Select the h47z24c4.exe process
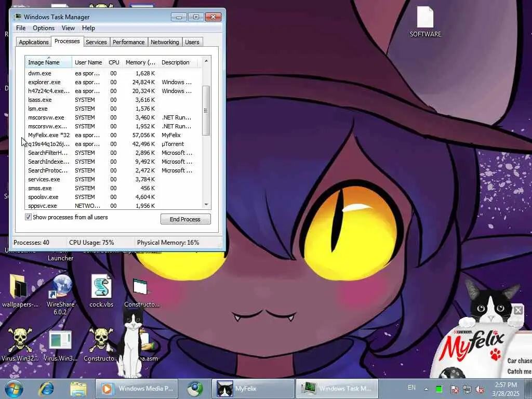This screenshot has height=399, width=532. (113, 91)
